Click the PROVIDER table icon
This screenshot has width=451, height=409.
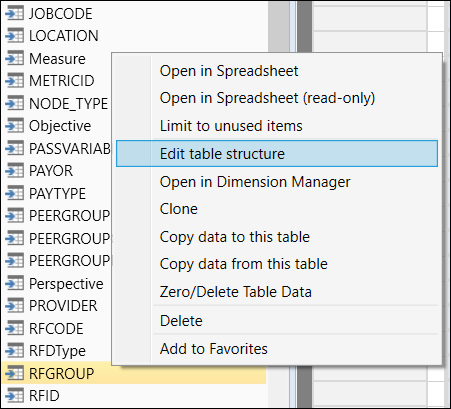pos(15,306)
